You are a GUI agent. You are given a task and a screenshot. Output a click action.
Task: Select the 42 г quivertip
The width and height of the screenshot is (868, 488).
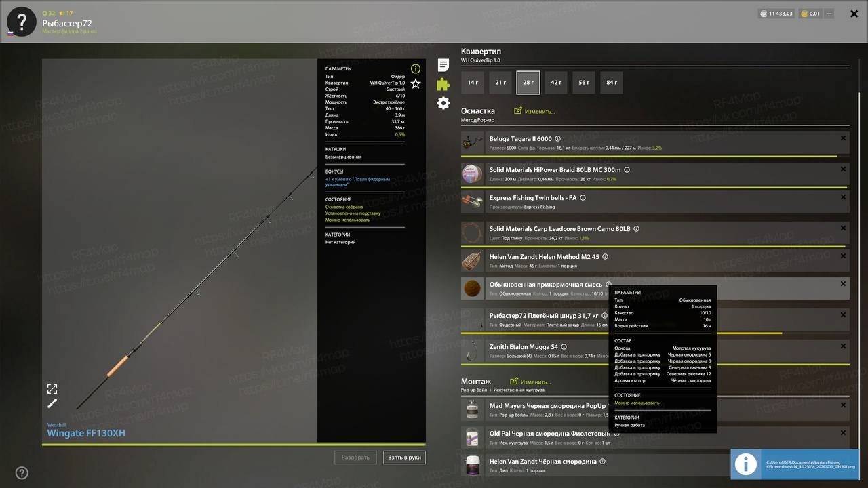click(x=556, y=83)
